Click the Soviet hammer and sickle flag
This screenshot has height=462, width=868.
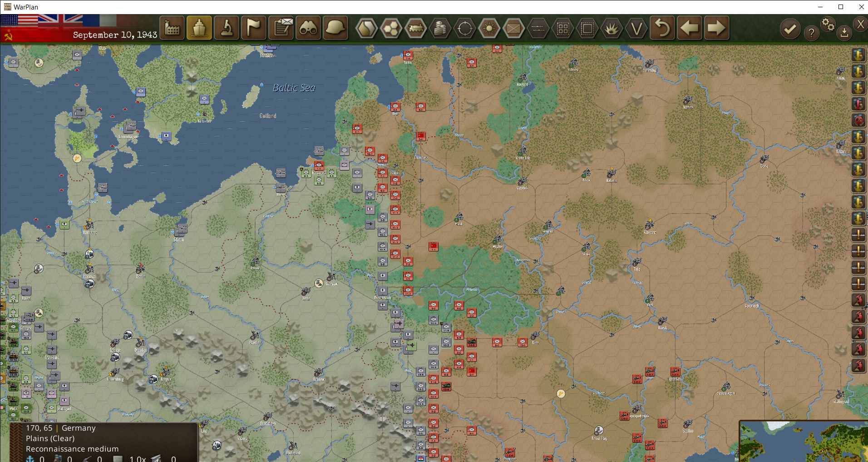(7, 35)
